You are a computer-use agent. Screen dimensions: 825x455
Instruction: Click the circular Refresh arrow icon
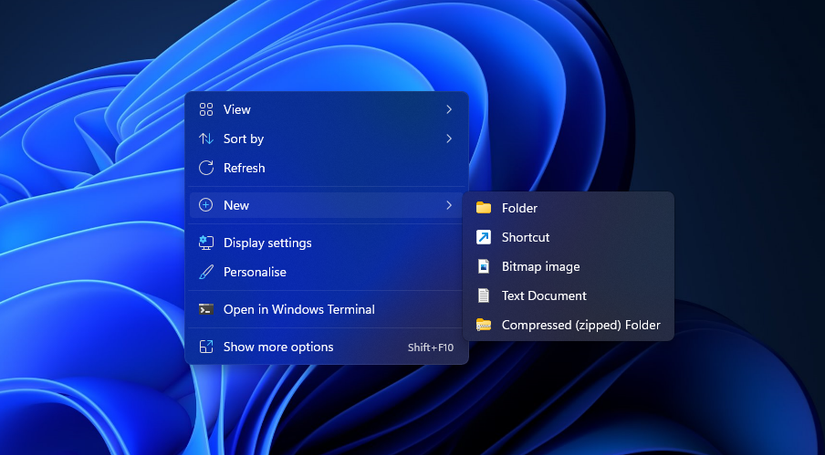pyautogui.click(x=206, y=168)
